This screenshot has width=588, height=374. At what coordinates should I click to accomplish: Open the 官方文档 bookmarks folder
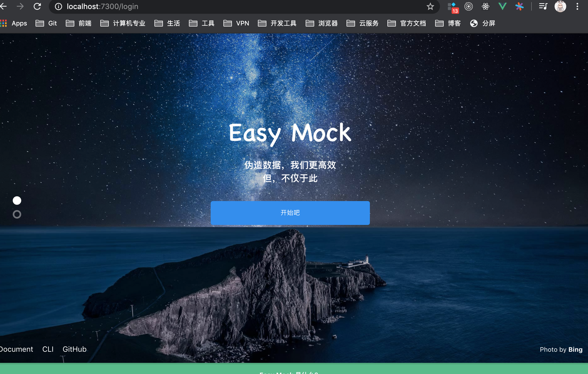click(407, 23)
